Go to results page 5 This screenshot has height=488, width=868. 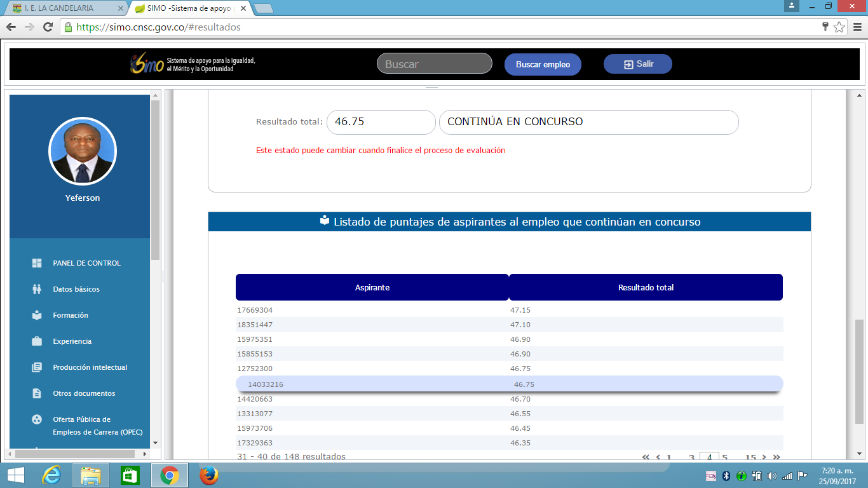(x=724, y=457)
